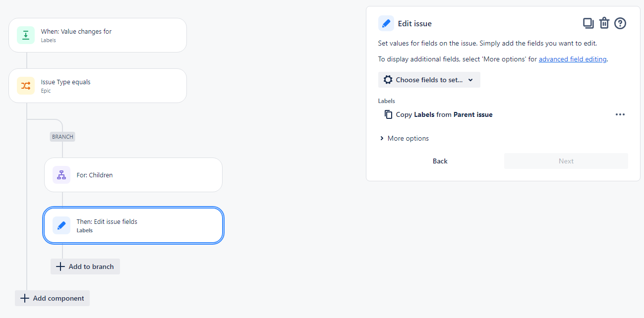Open the advanced field editing link
Image resolution: width=644 pixels, height=318 pixels.
(x=572, y=58)
